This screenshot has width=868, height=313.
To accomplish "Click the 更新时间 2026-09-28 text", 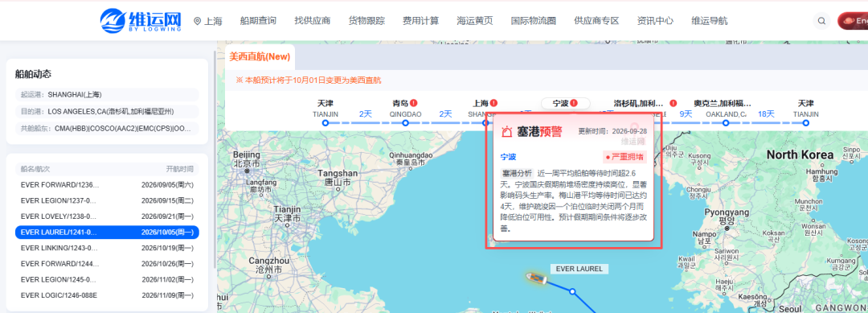I will pyautogui.click(x=612, y=132).
